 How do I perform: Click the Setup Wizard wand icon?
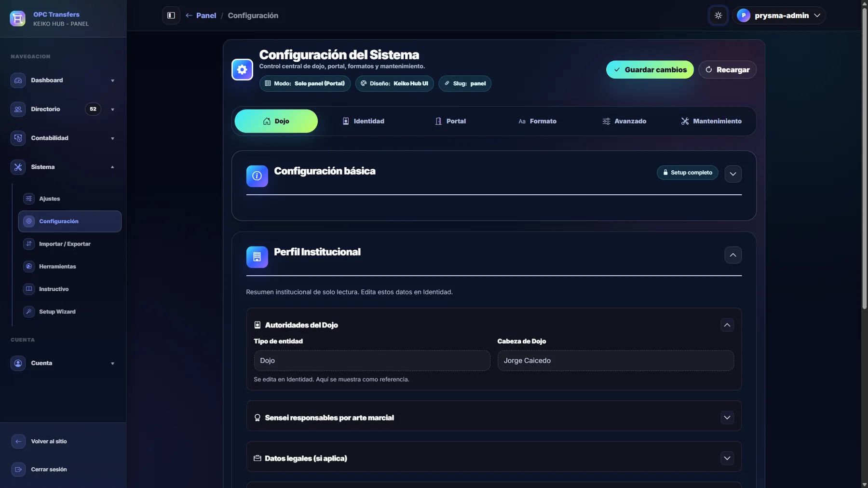tap(29, 312)
